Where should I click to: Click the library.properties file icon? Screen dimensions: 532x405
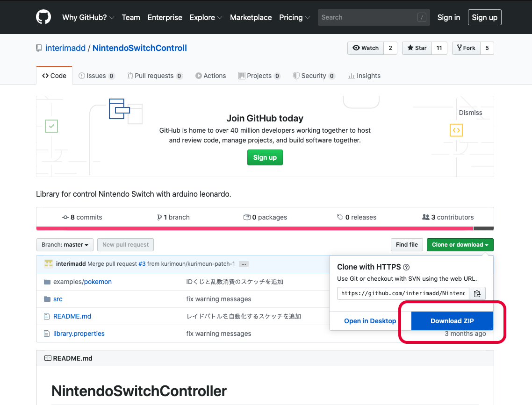[47, 334]
